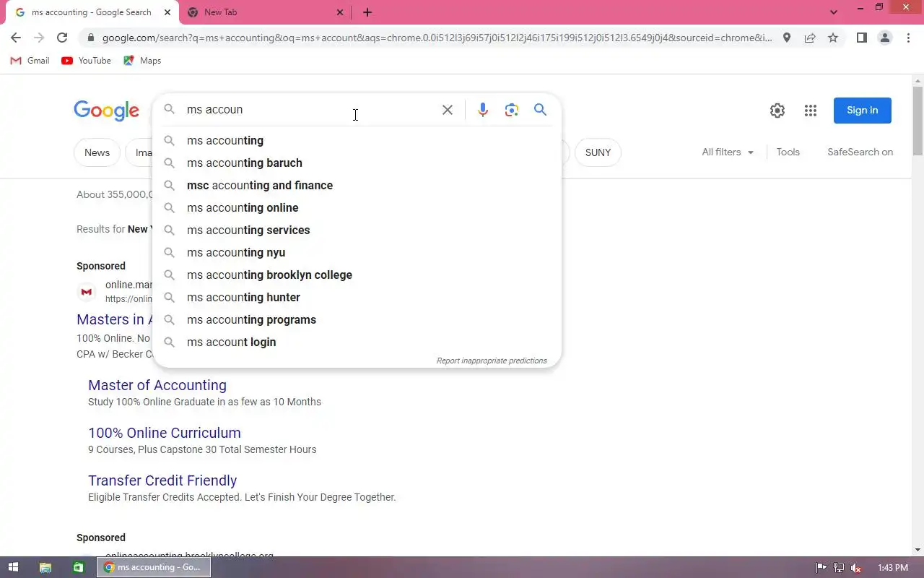Image resolution: width=924 pixels, height=578 pixels.
Task: Open the tab search chevron
Action: tap(834, 12)
